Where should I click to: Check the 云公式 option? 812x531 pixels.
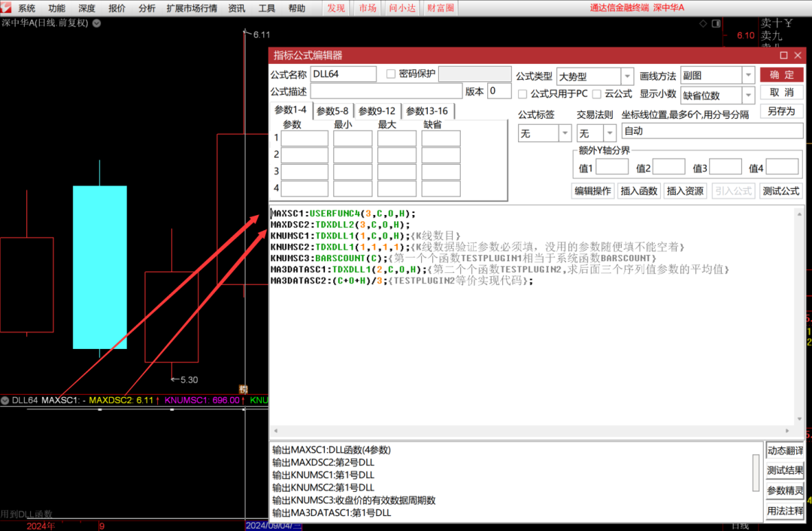click(596, 94)
